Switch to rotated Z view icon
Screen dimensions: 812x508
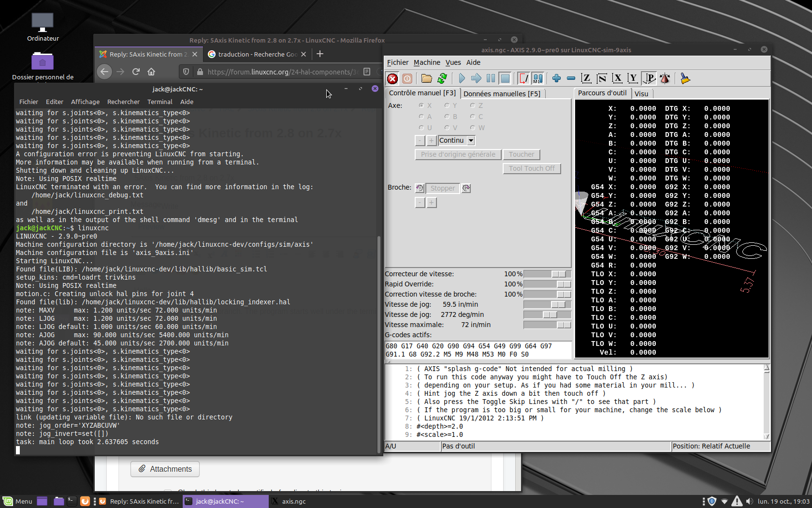click(x=602, y=78)
